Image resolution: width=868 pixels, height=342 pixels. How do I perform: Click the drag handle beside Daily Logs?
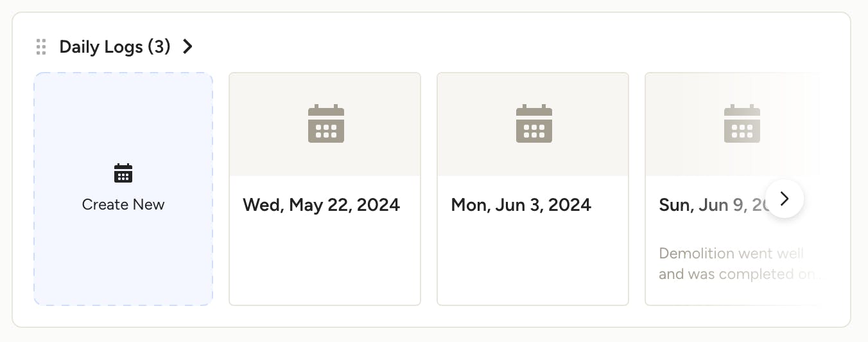41,47
